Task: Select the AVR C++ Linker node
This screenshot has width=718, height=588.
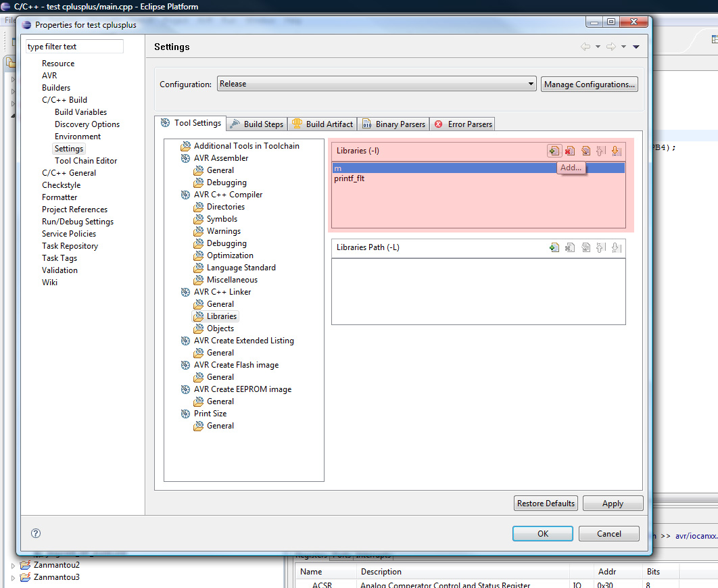Action: [x=222, y=291]
